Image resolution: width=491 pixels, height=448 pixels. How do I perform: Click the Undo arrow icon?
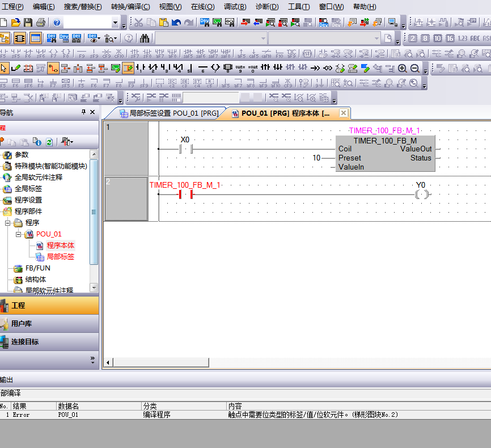176,23
